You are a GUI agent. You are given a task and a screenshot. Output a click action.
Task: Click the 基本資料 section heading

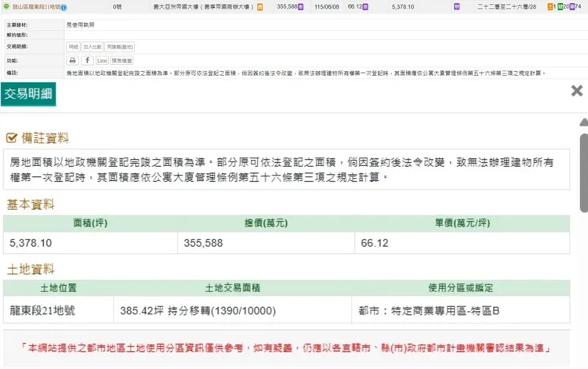pos(31,204)
